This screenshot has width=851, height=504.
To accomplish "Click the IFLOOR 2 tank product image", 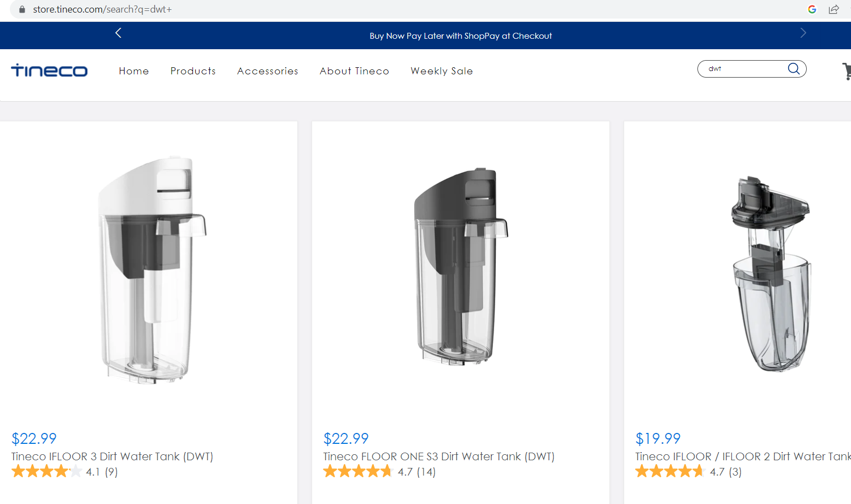I will (x=772, y=274).
